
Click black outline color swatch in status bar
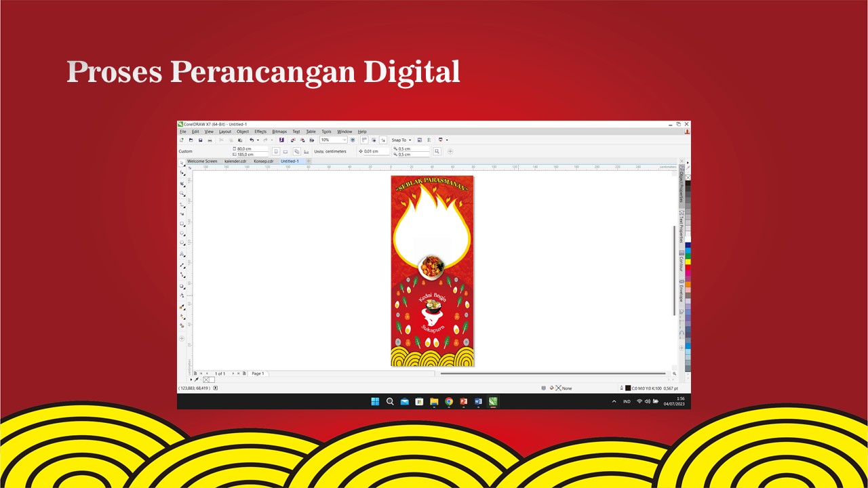pyautogui.click(x=628, y=388)
